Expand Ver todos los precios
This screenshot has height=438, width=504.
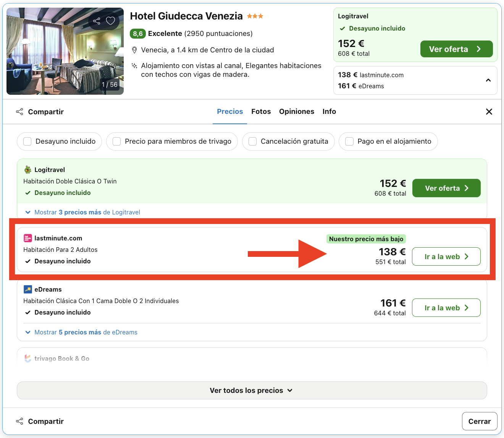click(252, 390)
